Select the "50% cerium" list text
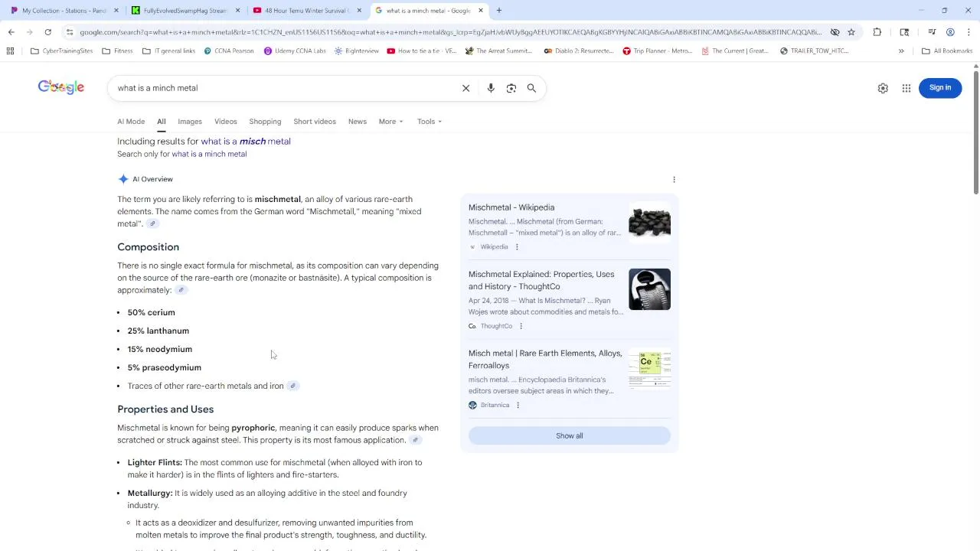Image resolution: width=980 pixels, height=551 pixels. click(151, 312)
